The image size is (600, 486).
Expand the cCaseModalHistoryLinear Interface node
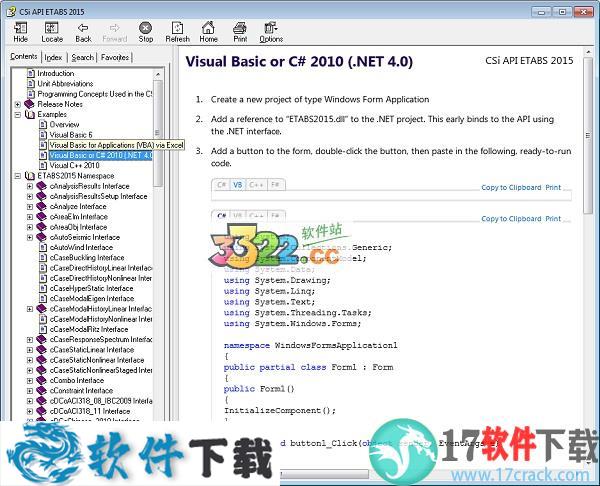30,309
